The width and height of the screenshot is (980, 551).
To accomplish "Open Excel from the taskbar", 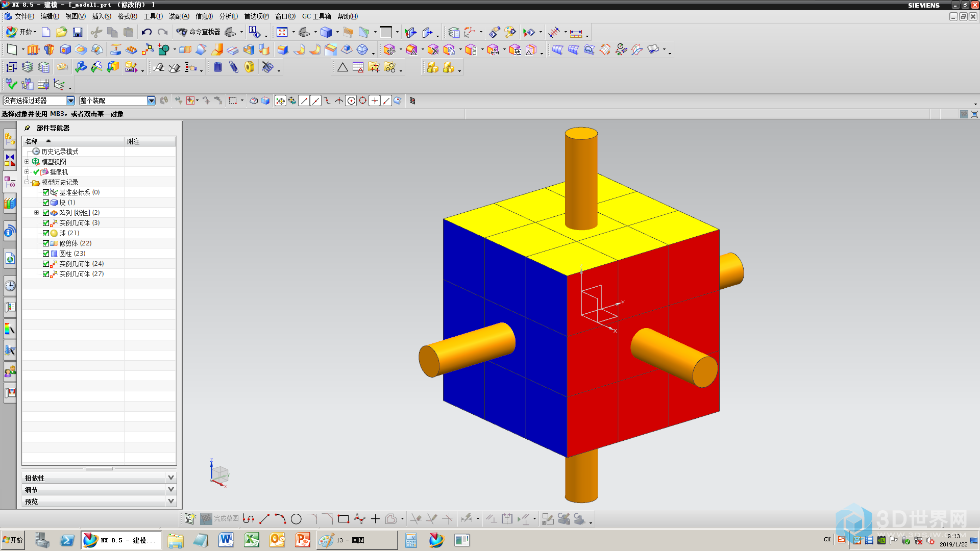I will click(252, 540).
